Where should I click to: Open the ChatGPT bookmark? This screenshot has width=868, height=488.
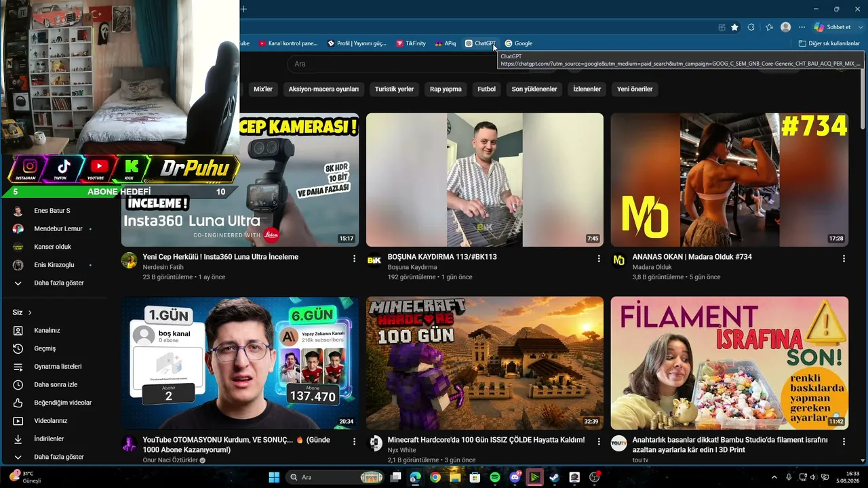click(x=480, y=43)
